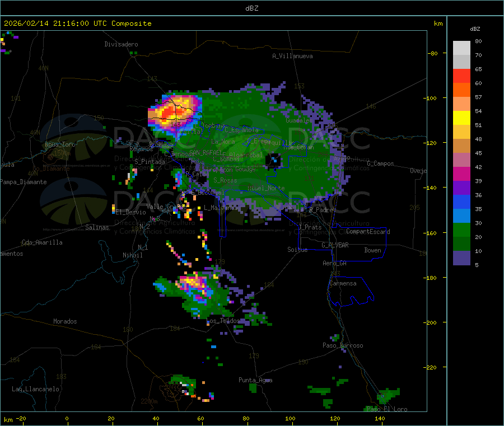Click the -80 km vertical axis tick
The width and height of the screenshot is (504, 426).
(433, 53)
